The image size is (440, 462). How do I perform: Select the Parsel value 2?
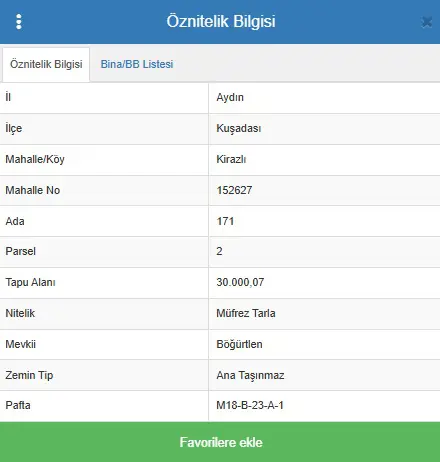pos(219,251)
